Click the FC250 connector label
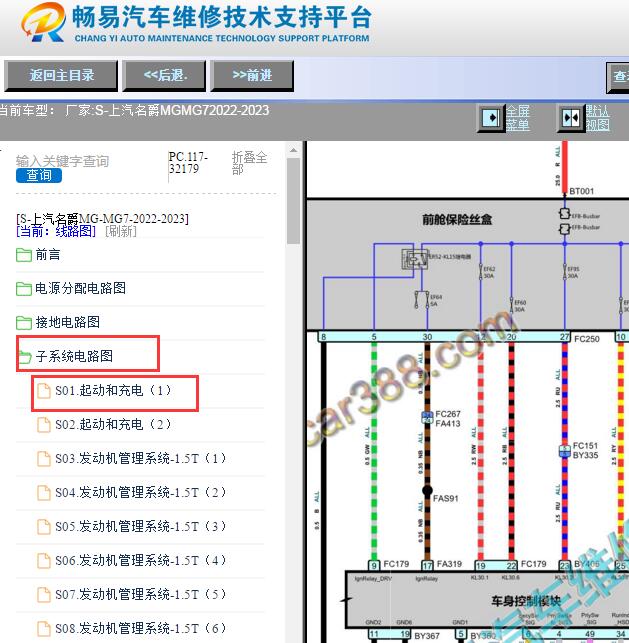 (587, 339)
